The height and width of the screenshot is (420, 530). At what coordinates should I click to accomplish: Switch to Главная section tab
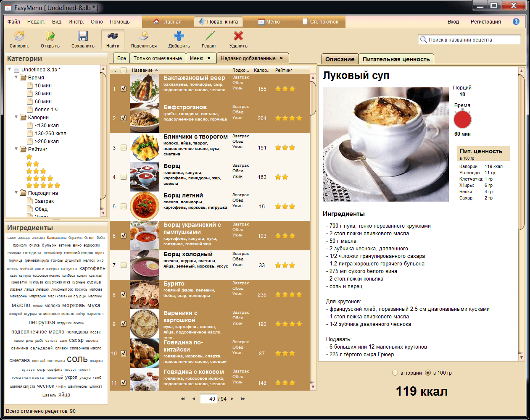click(x=167, y=21)
